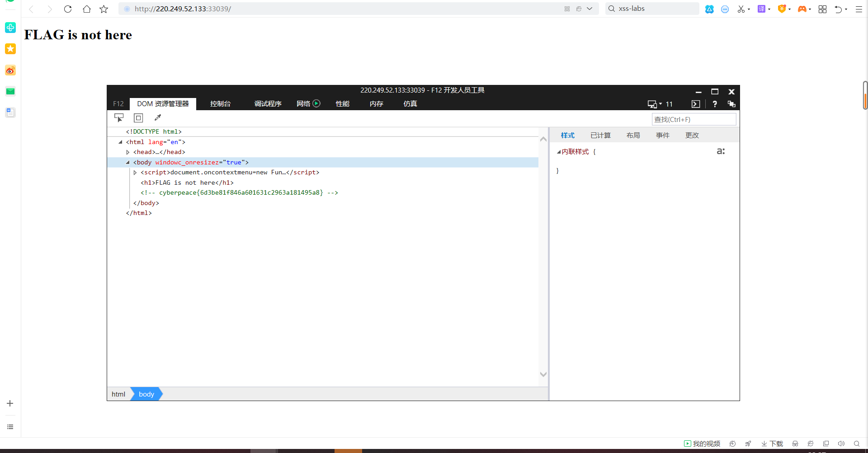The image size is (868, 453).
Task: Open the browser hamburger main menu
Action: (859, 9)
